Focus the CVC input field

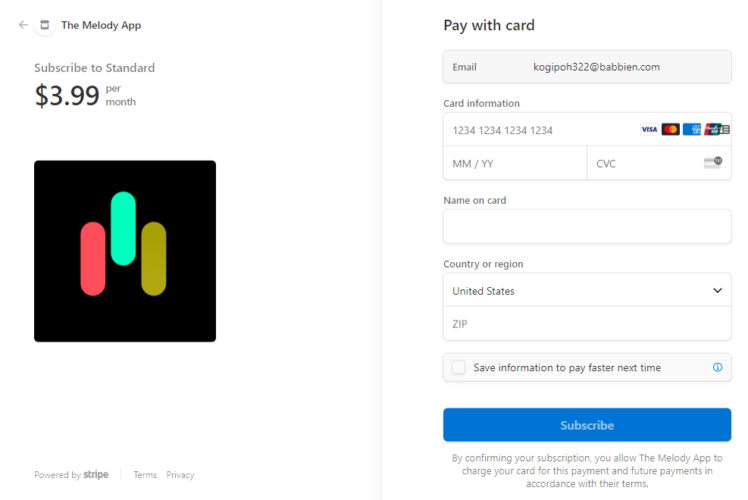[x=645, y=163]
